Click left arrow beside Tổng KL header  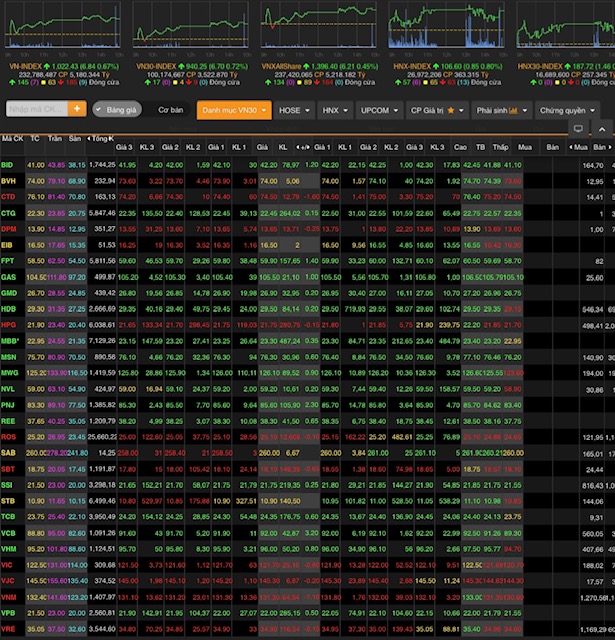click(x=90, y=138)
